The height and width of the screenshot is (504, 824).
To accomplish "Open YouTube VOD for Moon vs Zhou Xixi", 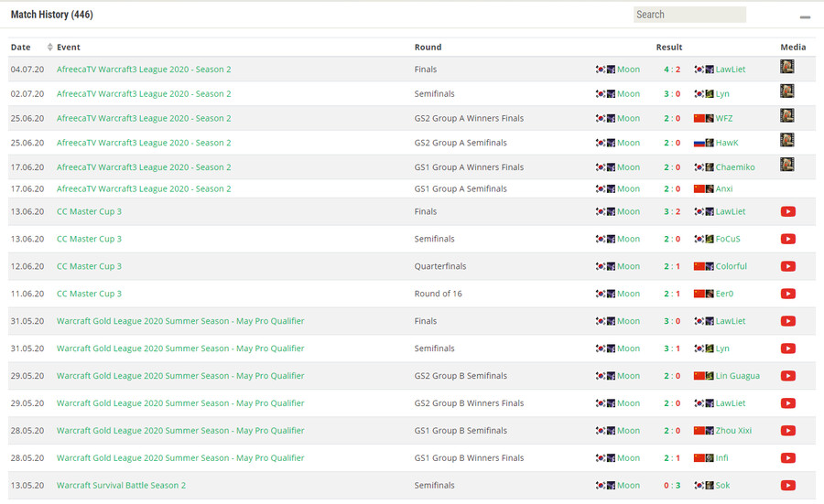I will [787, 431].
